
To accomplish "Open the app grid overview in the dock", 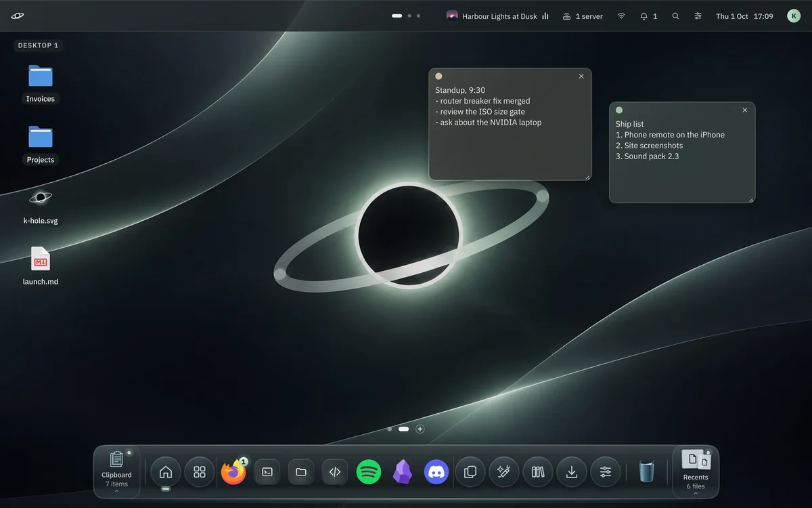I will click(x=200, y=472).
